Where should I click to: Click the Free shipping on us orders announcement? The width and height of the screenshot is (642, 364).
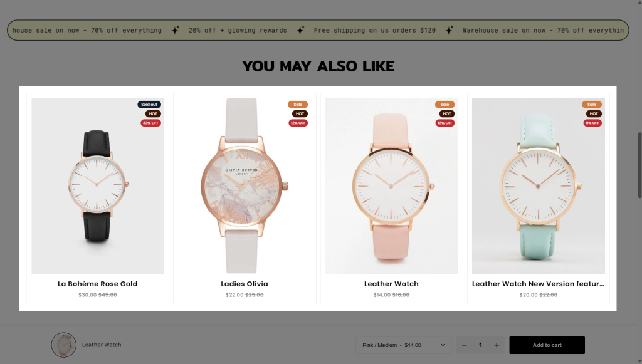pyautogui.click(x=375, y=30)
